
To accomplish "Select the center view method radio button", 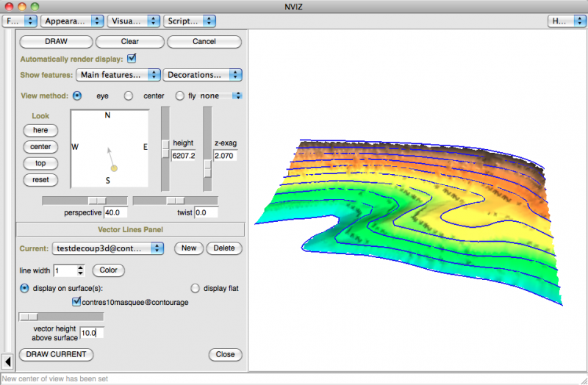I will tap(128, 96).
